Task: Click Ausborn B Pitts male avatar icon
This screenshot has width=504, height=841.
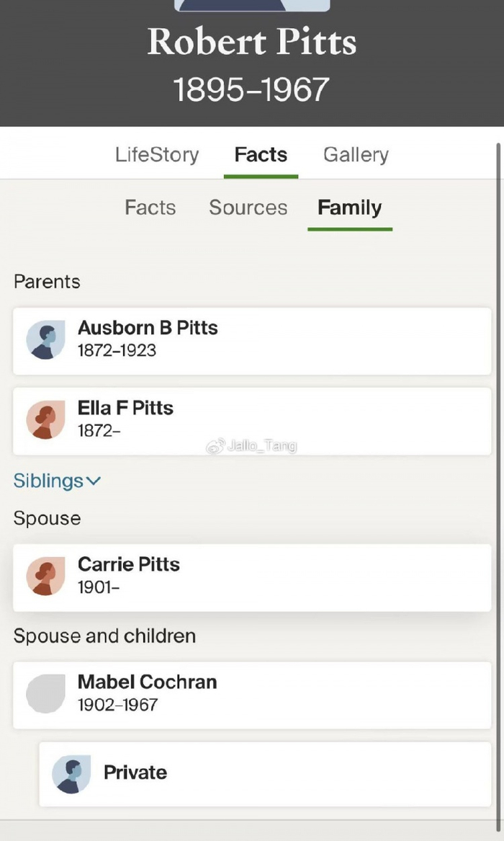Action: coord(45,340)
